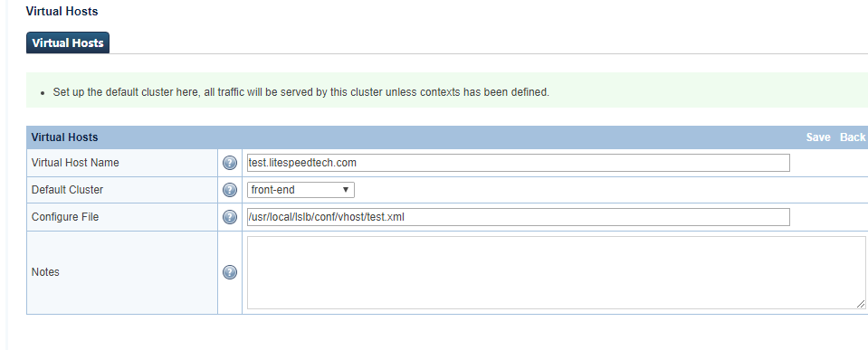
Task: Click the Virtual Host Name label
Action: pyautogui.click(x=75, y=163)
